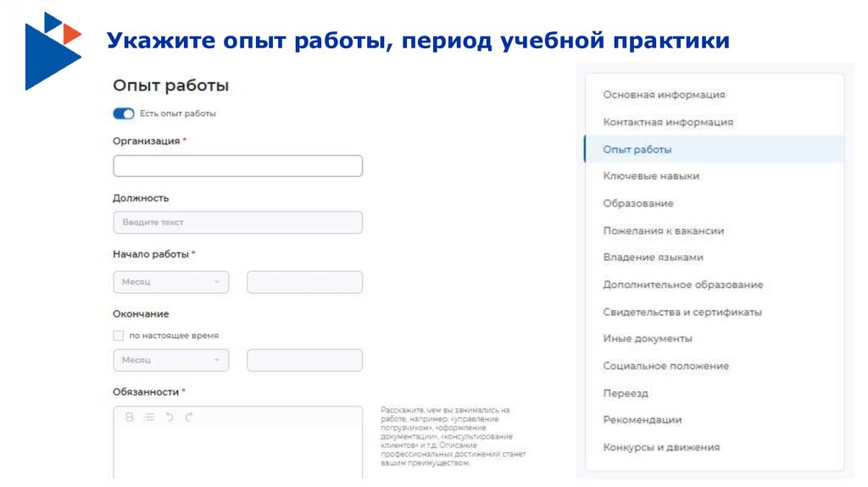Open 'Владение языками' in the side menu
This screenshot has width=868, height=487.
pyautogui.click(x=653, y=257)
